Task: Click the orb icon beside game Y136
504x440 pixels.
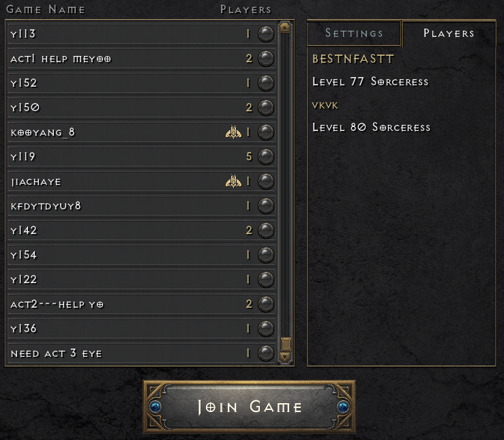Action: (x=266, y=329)
